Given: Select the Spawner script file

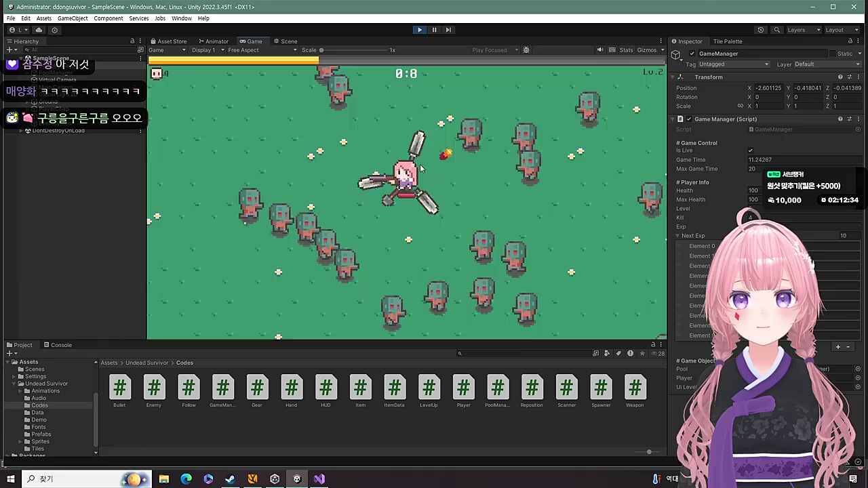Looking at the screenshot, I should click(x=601, y=392).
